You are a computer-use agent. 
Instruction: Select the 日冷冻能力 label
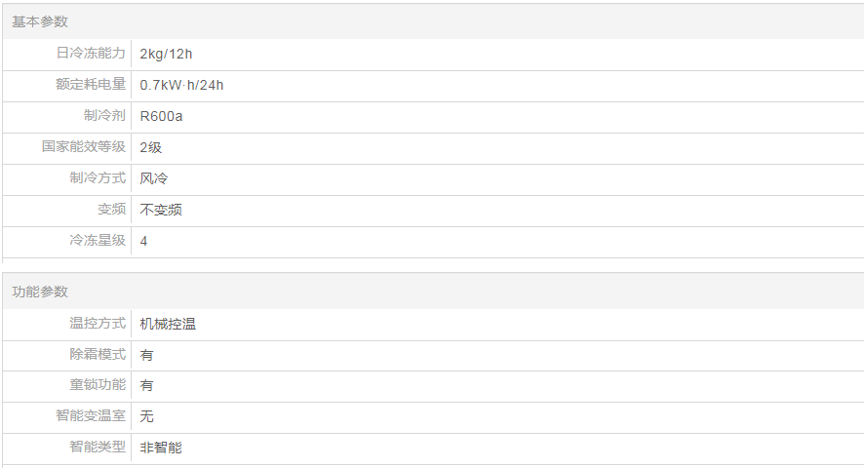[91, 54]
